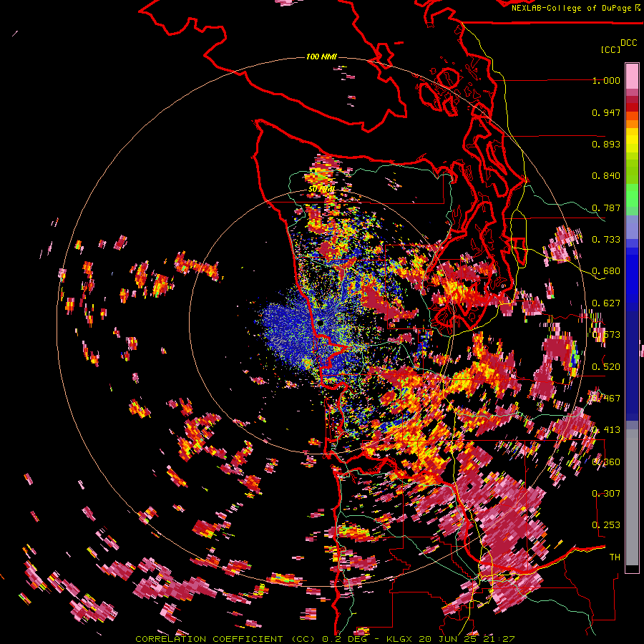Pick the yellow color-bar segment

(x=632, y=140)
